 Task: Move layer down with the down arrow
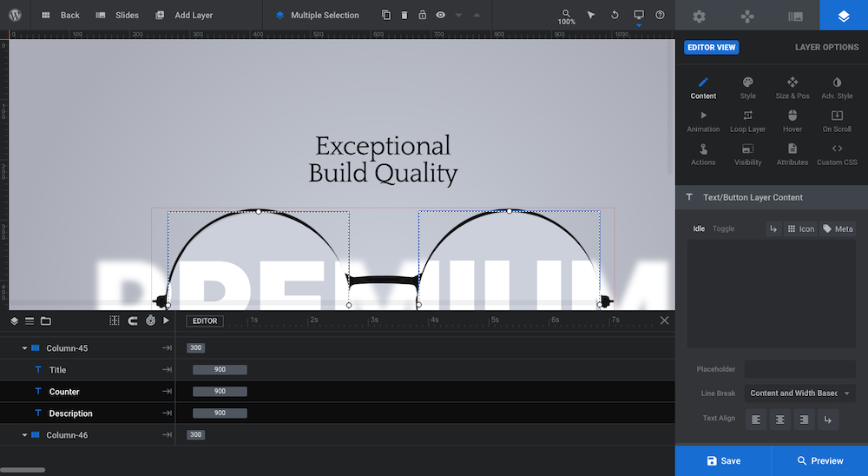(458, 15)
